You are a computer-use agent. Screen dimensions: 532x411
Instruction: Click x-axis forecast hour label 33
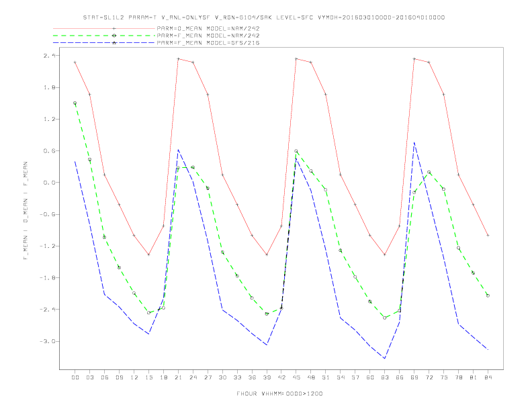point(237,377)
